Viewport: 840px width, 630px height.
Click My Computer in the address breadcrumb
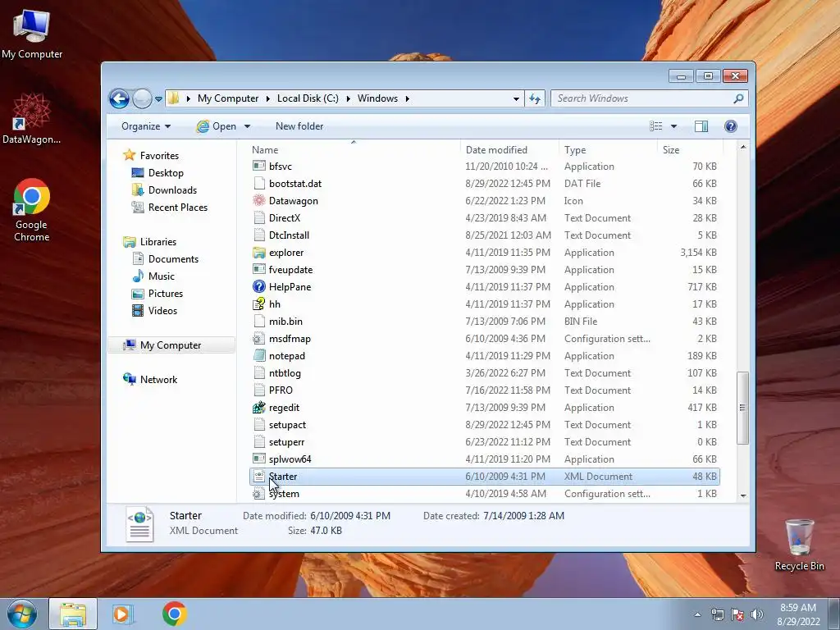[228, 98]
